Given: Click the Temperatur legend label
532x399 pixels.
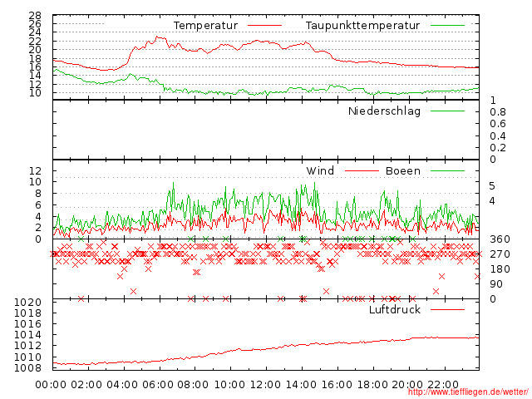Looking at the screenshot, I should tap(205, 26).
